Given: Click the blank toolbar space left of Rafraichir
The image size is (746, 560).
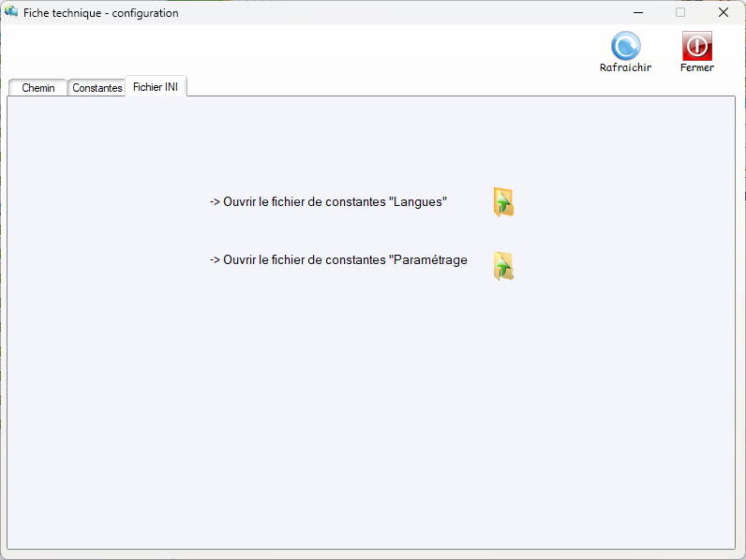Looking at the screenshot, I should pos(328,52).
